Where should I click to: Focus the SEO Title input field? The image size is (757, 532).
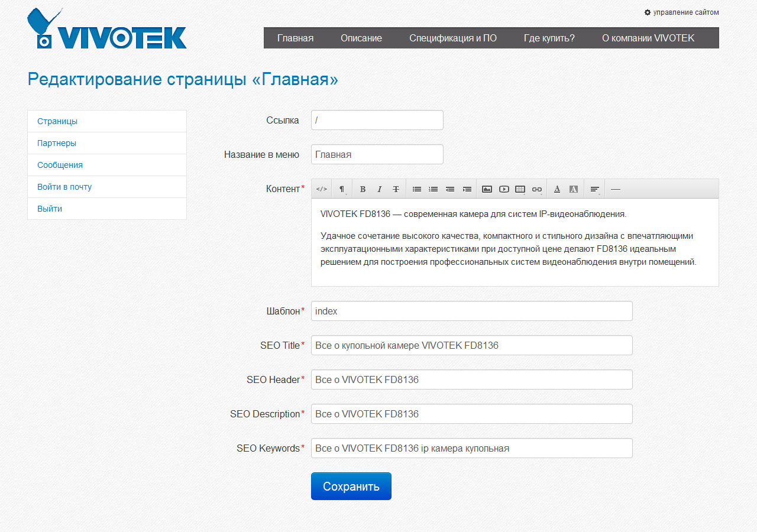pos(472,345)
